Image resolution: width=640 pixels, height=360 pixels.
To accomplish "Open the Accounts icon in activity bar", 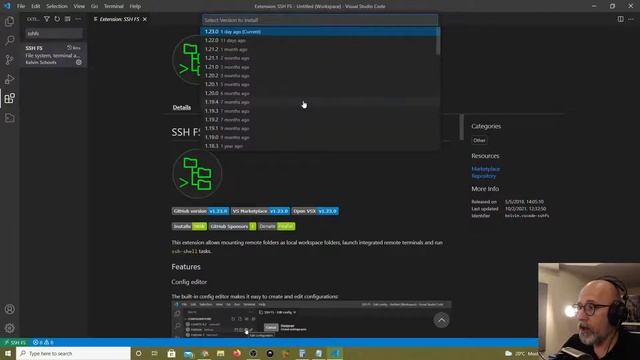I will point(9,309).
